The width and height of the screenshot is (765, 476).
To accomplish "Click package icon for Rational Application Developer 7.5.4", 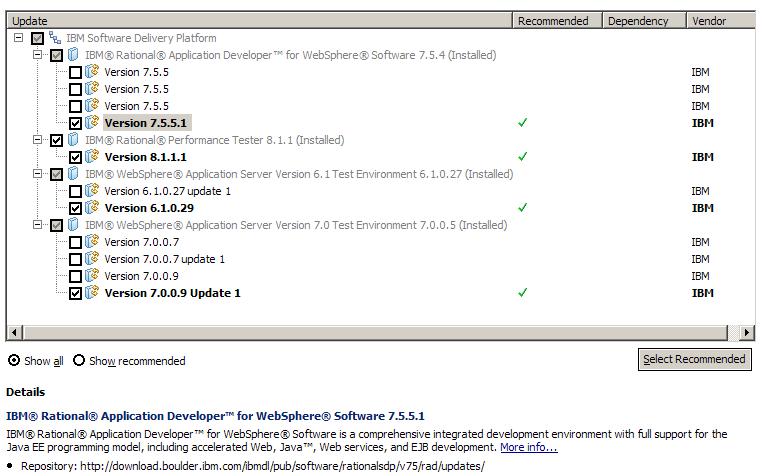I will 73,55.
